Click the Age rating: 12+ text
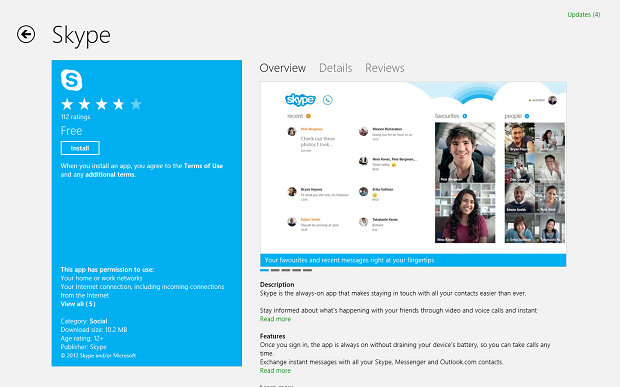This screenshot has height=387, width=620. [x=82, y=338]
